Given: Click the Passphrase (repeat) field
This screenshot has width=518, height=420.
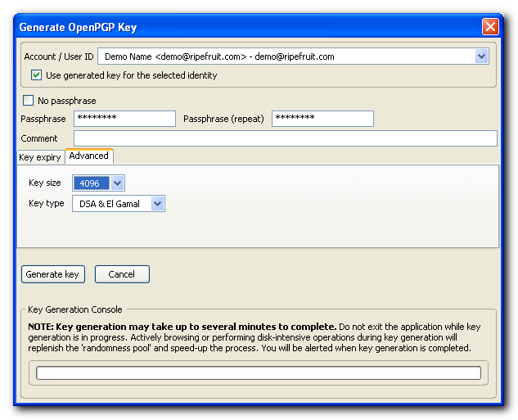Looking at the screenshot, I should [x=322, y=119].
